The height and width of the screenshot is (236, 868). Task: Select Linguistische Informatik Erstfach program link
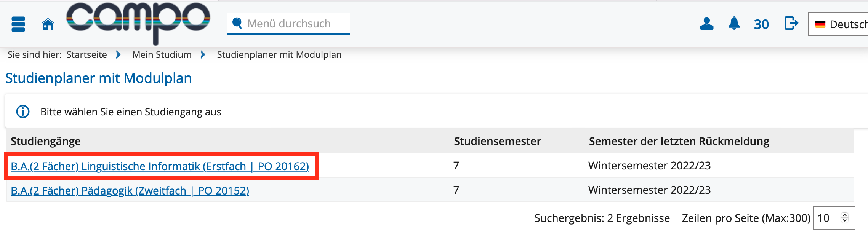click(160, 166)
